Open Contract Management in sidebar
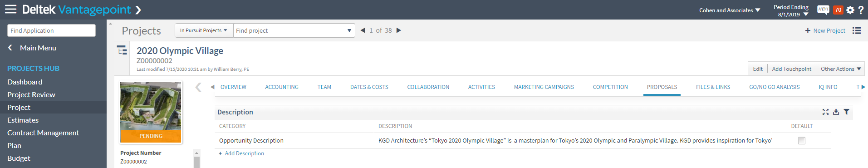 43,133
